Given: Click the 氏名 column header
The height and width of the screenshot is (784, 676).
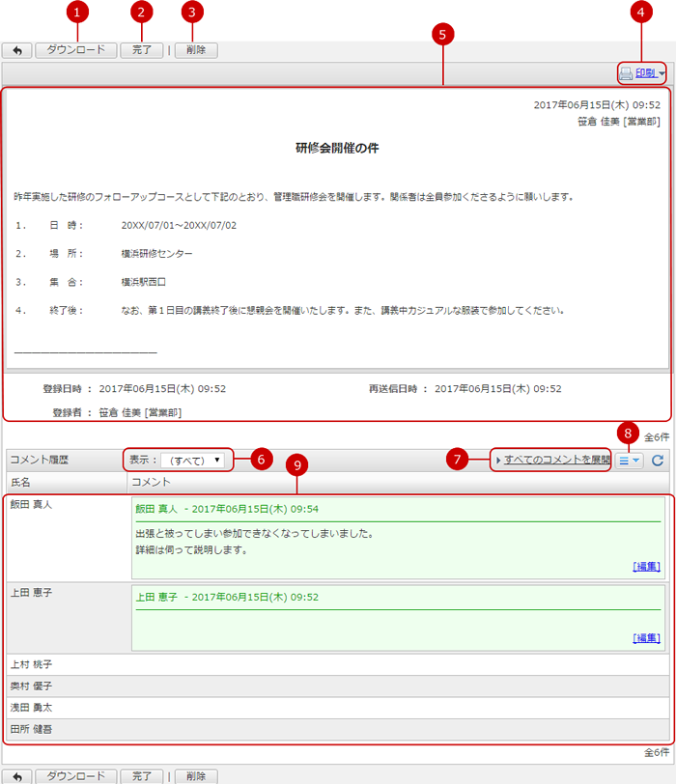Looking at the screenshot, I should pyautogui.click(x=21, y=481).
